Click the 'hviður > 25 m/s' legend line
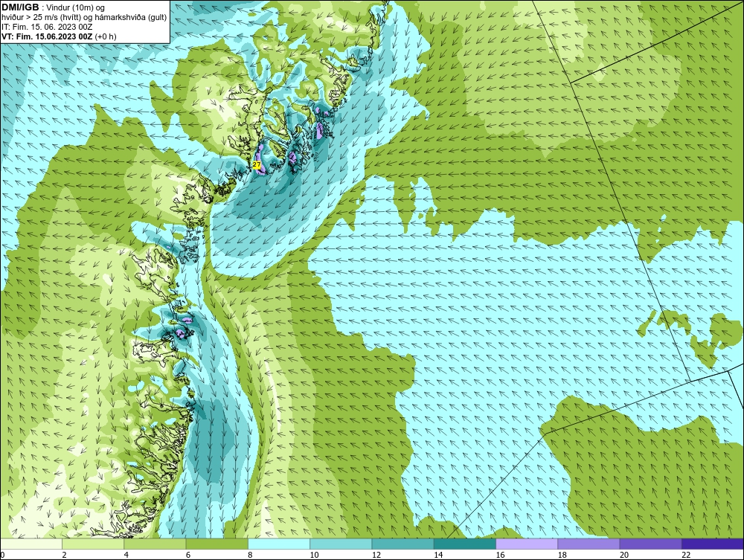The height and width of the screenshot is (560, 744). [84, 17]
